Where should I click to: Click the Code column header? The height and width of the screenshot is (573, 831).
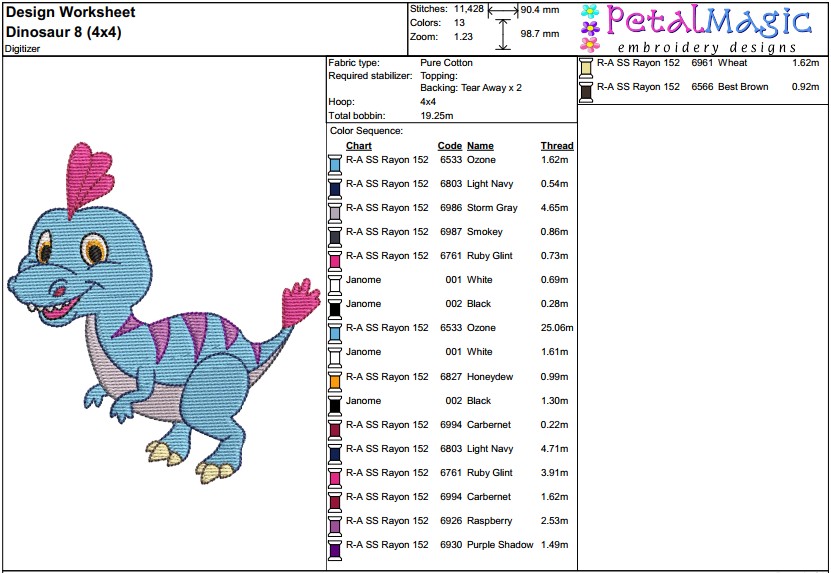coord(449,146)
